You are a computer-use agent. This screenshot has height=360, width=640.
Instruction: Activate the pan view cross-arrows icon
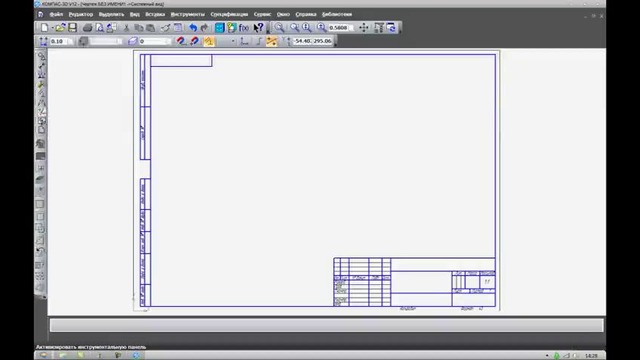tap(363, 28)
